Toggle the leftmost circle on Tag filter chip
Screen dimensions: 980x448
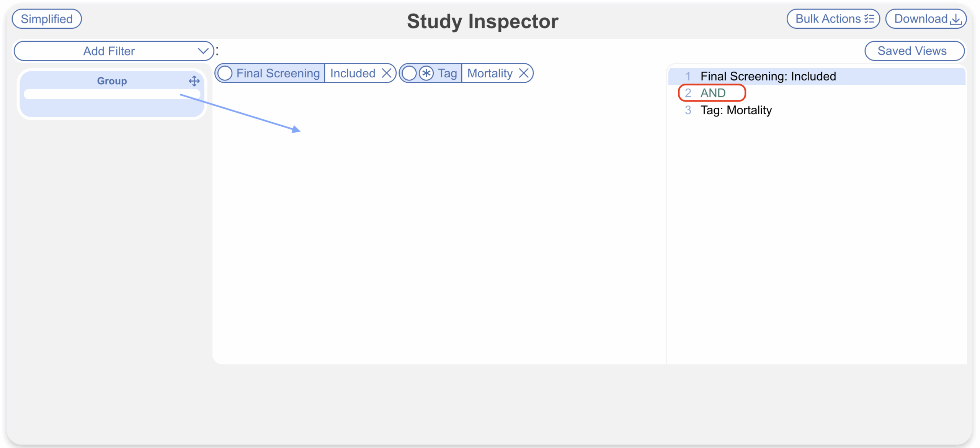click(x=409, y=73)
